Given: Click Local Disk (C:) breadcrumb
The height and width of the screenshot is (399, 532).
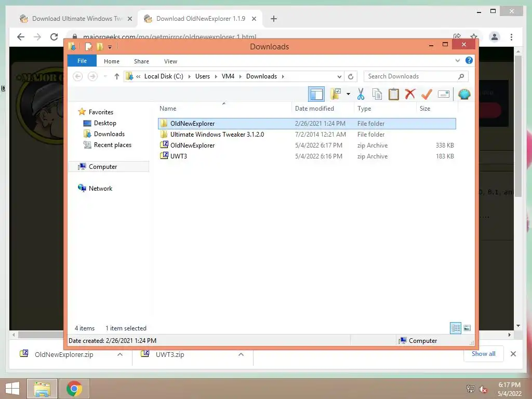Looking at the screenshot, I should (164, 76).
